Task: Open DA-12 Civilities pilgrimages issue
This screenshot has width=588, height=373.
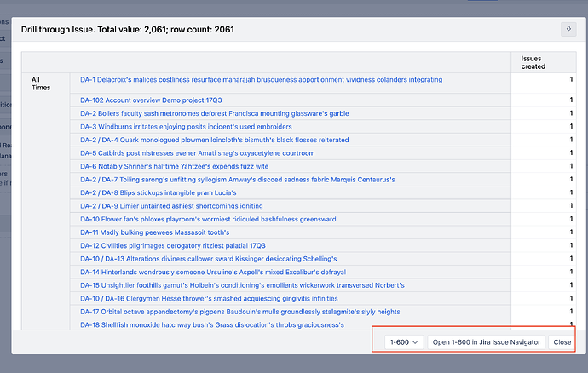Action: [x=173, y=245]
